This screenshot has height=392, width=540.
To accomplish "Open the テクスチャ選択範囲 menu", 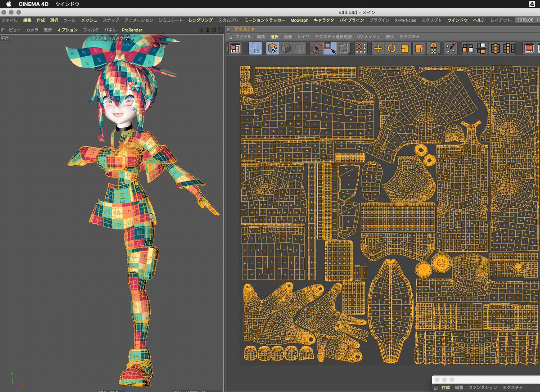I will tap(333, 36).
